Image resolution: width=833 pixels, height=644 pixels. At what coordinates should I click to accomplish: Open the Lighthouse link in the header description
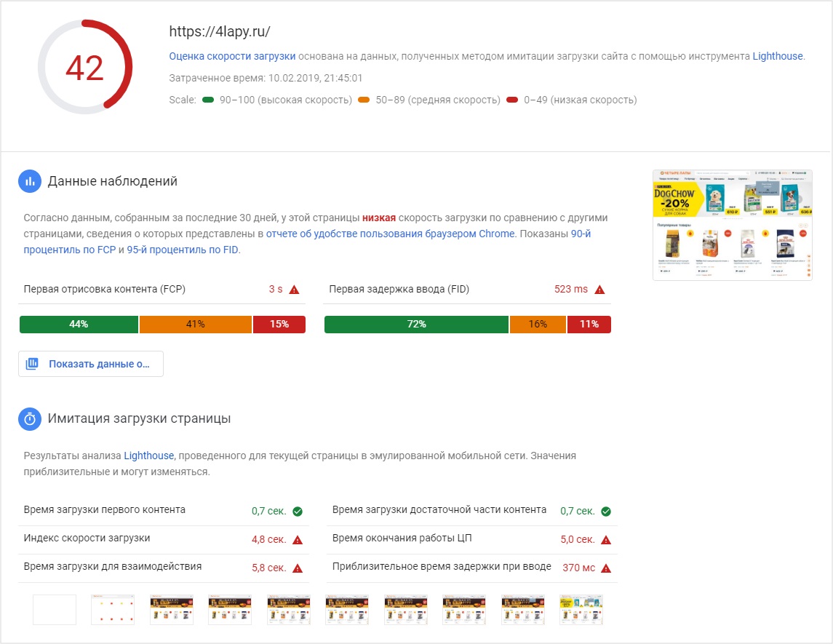pos(778,56)
